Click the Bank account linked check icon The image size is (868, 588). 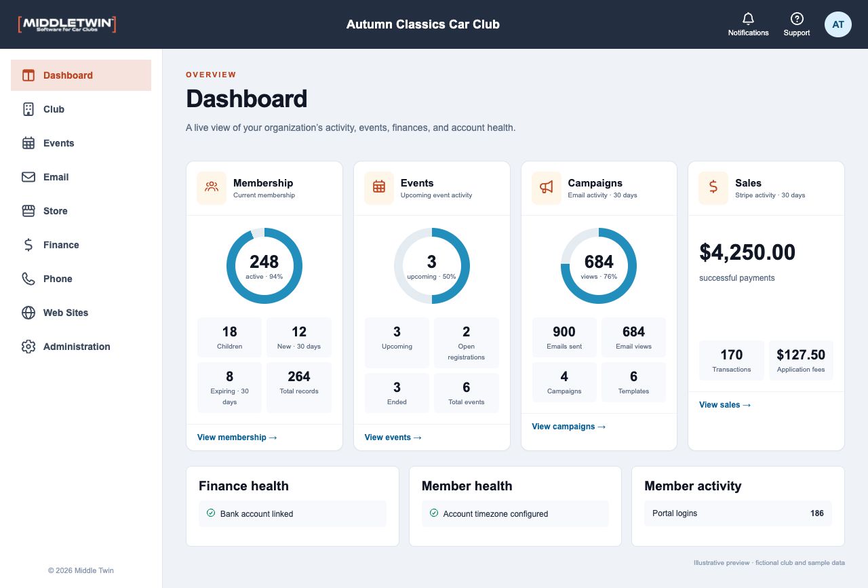211,513
